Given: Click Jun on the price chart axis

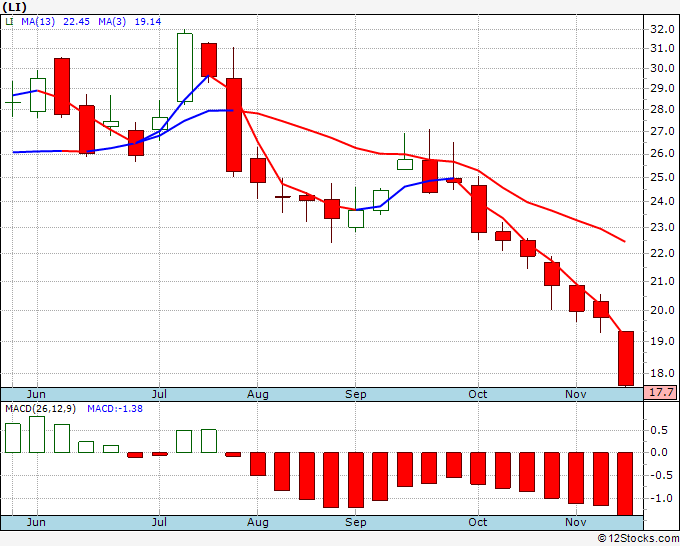Looking at the screenshot, I should coord(36,394).
